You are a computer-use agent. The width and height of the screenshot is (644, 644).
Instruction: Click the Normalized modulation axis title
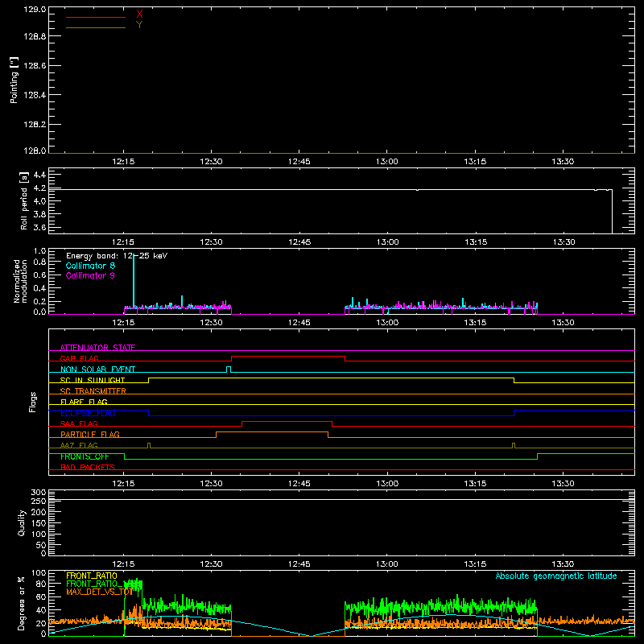[x=20, y=281]
